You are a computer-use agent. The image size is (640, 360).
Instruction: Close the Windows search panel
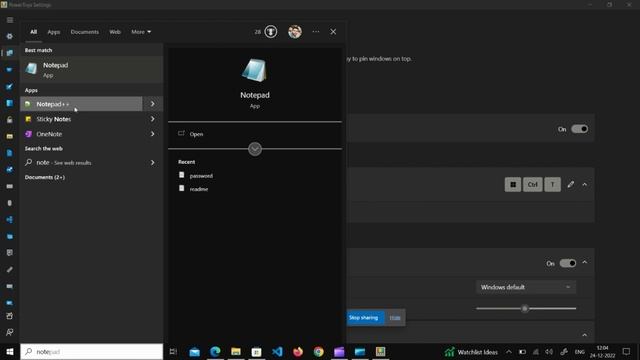tap(333, 31)
